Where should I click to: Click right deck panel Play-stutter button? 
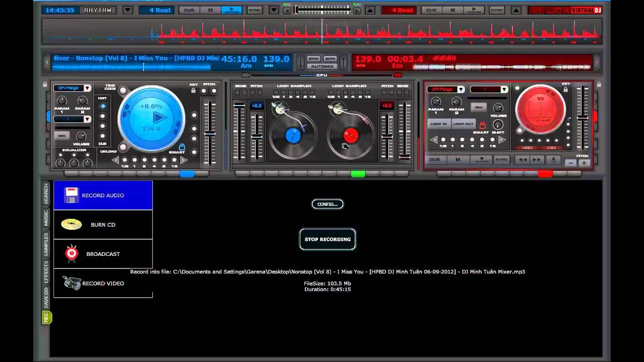[x=481, y=159]
